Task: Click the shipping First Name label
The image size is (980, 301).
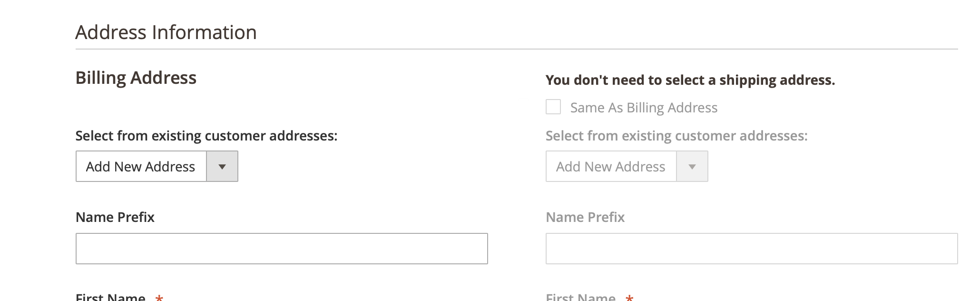Action: [x=580, y=297]
